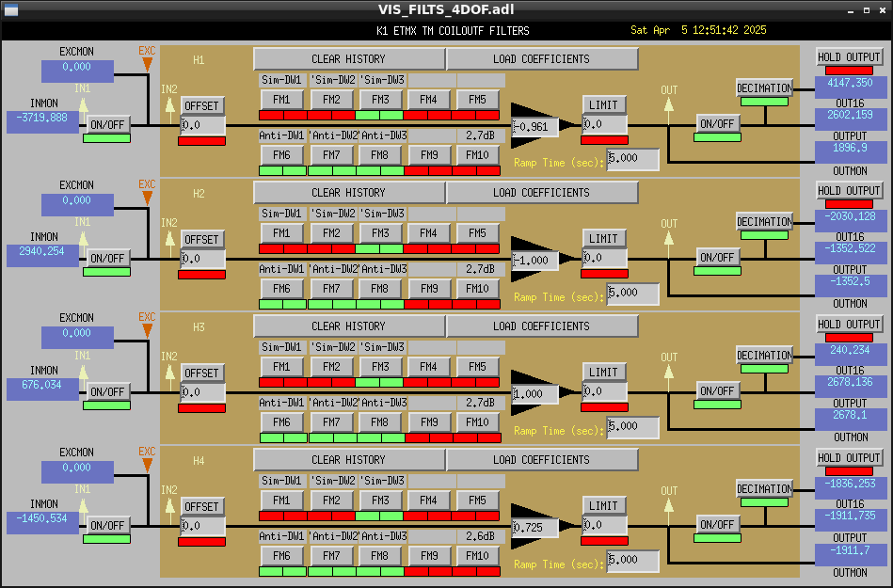
Task: Click Sim-DW1 label in H3 row
Action: tap(281, 346)
